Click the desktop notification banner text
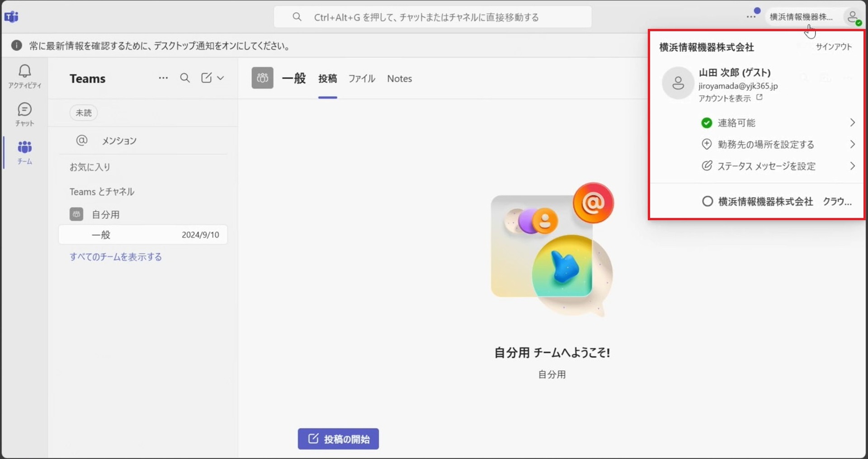This screenshot has width=868, height=459. 160,46
